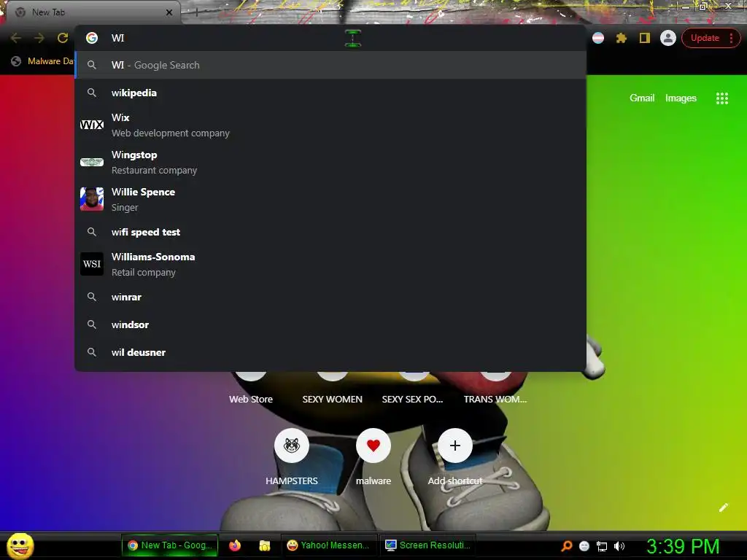Open Firefox from the taskbar

pyautogui.click(x=235, y=545)
